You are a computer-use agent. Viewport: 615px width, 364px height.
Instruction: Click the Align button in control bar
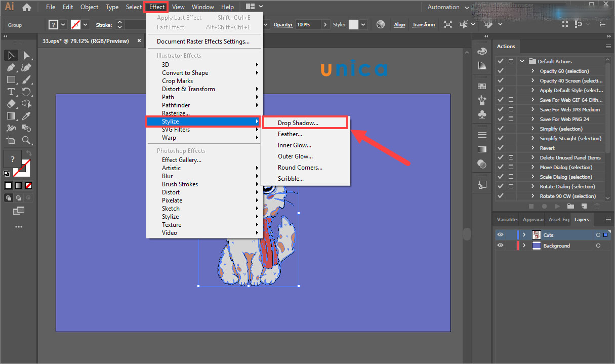click(399, 24)
